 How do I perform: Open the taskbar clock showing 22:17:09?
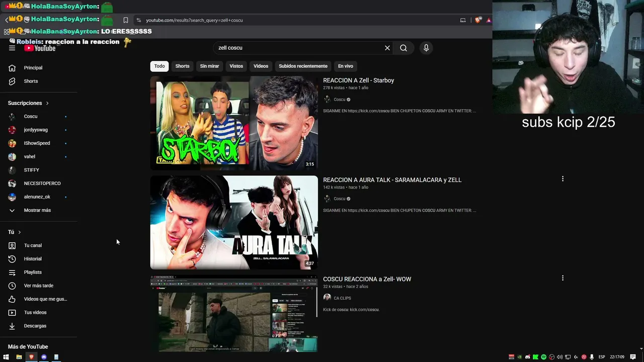coord(617,357)
